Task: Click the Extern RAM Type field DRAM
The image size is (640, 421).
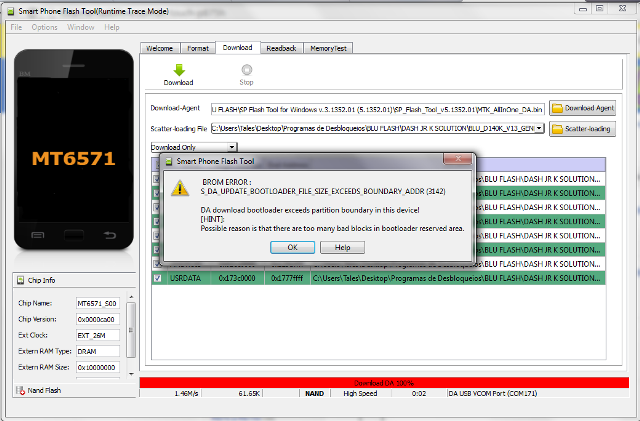Action: click(x=98, y=351)
